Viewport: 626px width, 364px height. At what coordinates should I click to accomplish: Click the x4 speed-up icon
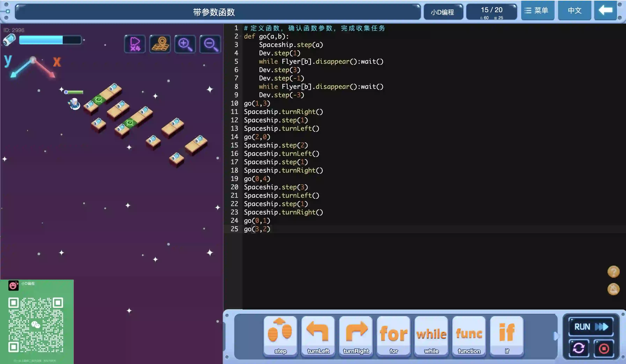(135, 44)
